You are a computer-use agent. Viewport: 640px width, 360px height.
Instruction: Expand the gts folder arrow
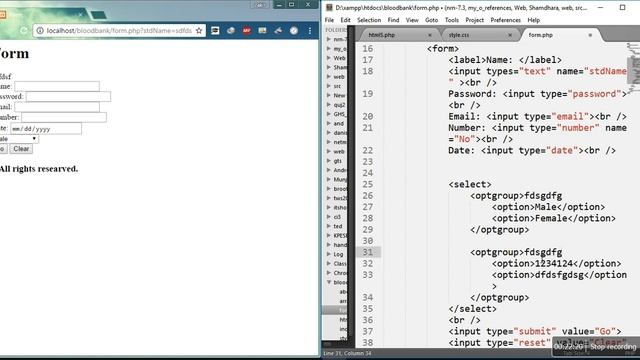(x=329, y=161)
